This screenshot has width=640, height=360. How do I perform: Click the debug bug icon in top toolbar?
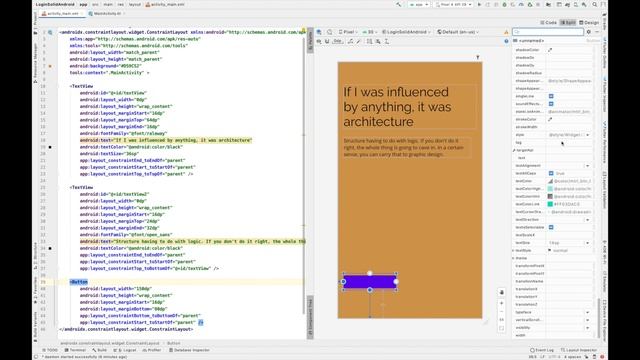pyautogui.click(x=504, y=4)
